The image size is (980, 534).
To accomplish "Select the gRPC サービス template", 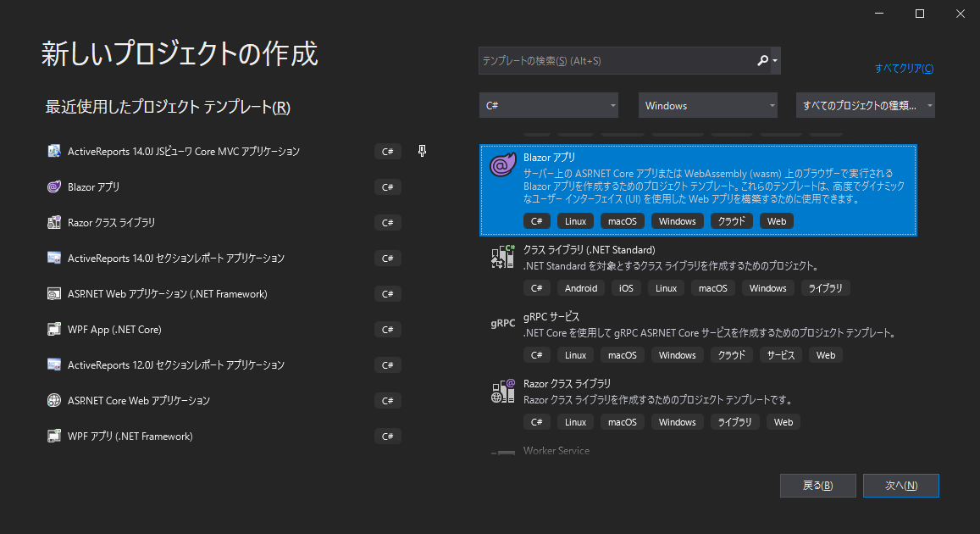I will (698, 337).
